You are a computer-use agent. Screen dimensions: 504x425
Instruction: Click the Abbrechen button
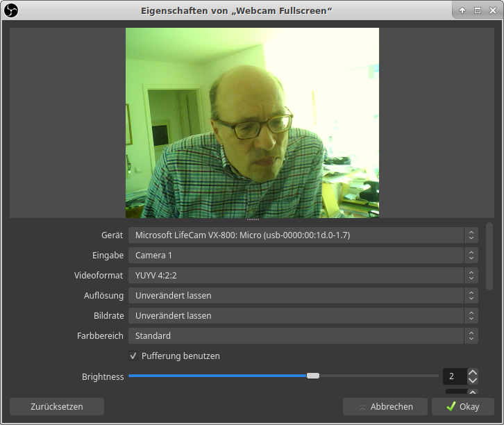(385, 407)
